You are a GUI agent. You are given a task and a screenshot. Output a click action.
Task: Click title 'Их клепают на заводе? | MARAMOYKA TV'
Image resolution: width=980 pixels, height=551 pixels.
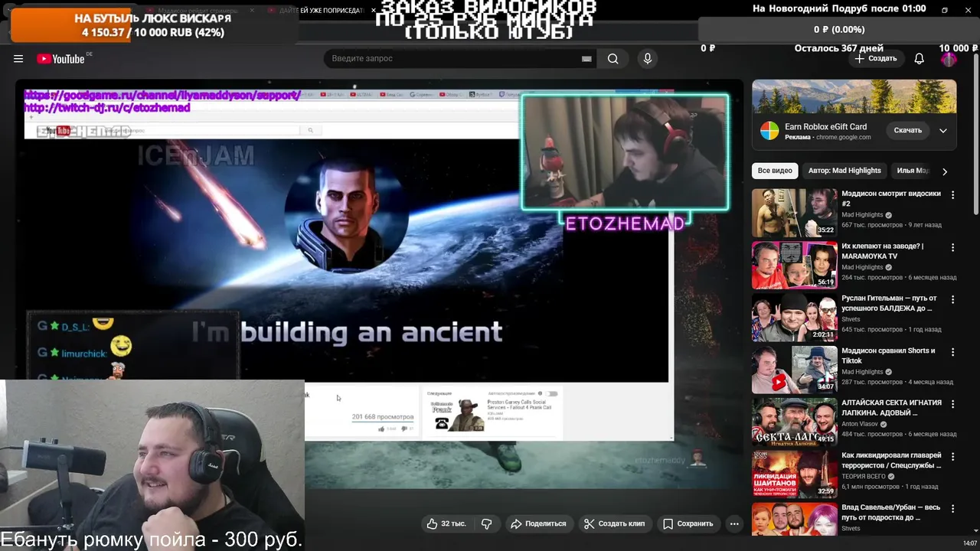tap(883, 251)
